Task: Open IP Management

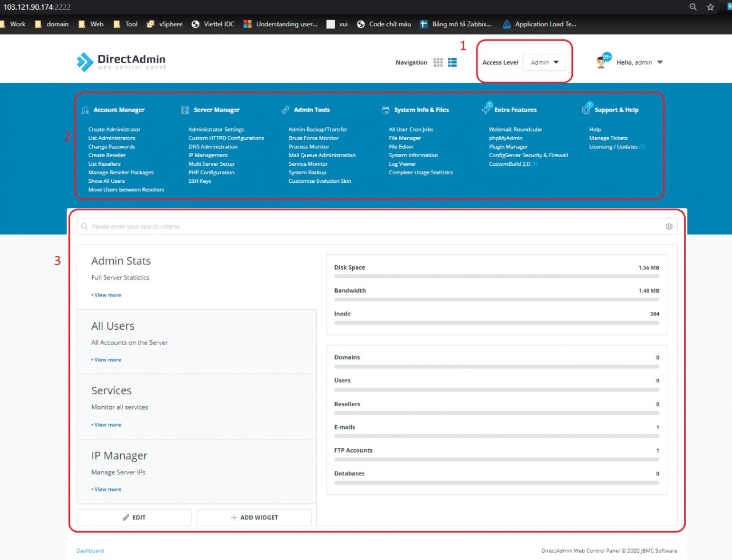Action: [208, 155]
